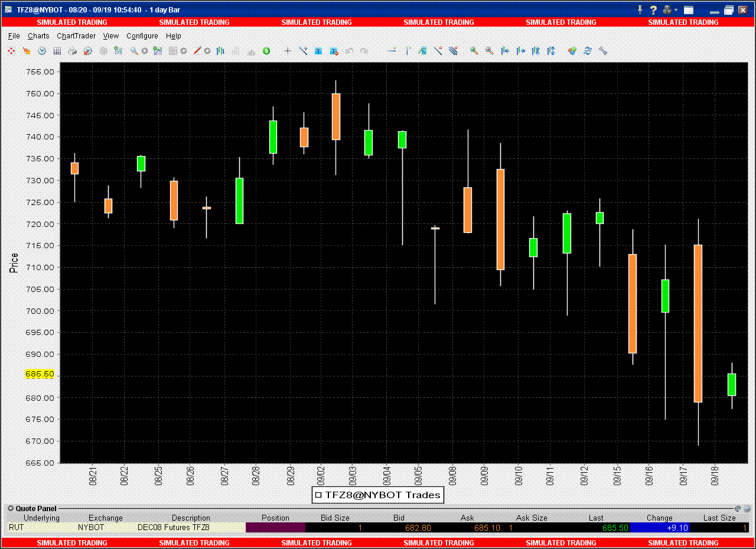Click the green dollar sign icon
This screenshot has width=756, height=549.
pos(266,51)
